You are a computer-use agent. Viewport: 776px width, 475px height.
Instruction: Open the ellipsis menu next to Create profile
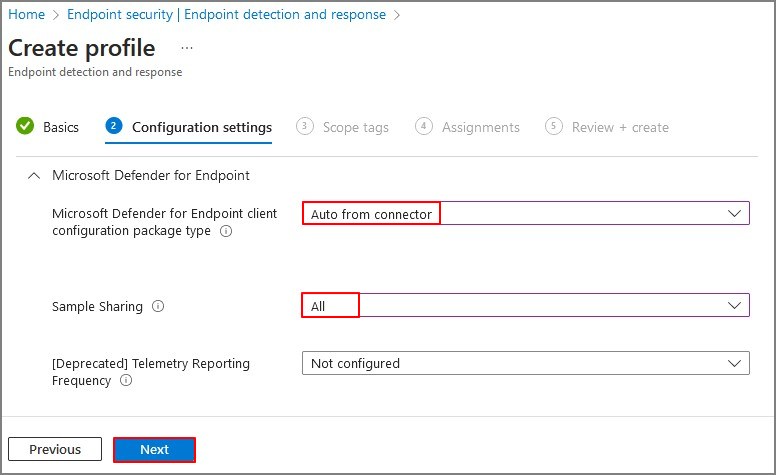coord(187,48)
